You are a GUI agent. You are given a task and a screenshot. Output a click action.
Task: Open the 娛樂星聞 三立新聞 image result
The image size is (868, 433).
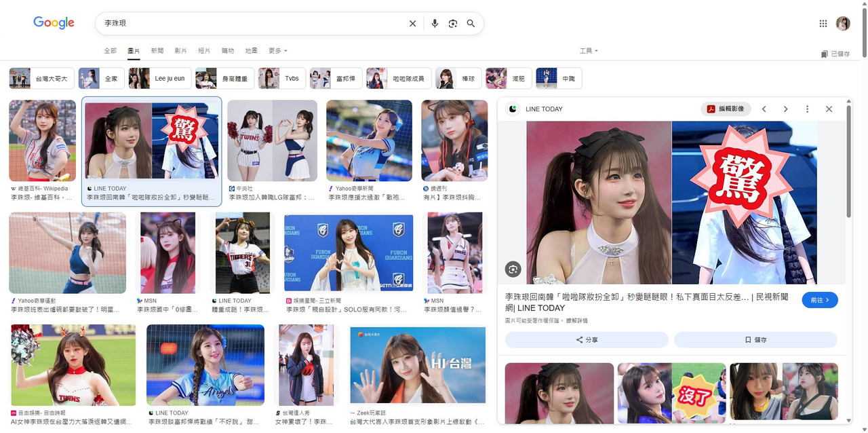tap(349, 253)
